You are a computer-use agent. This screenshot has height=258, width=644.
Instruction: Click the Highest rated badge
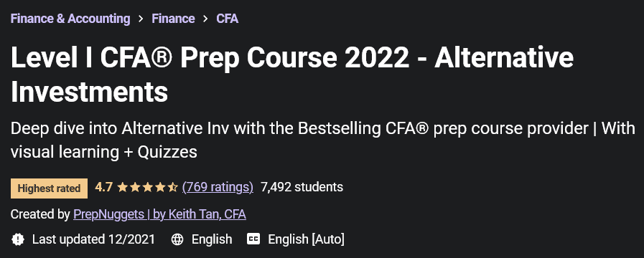49,188
